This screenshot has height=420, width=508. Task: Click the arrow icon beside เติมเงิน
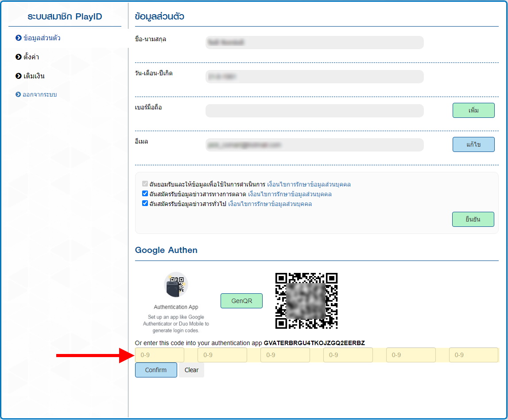(19, 76)
